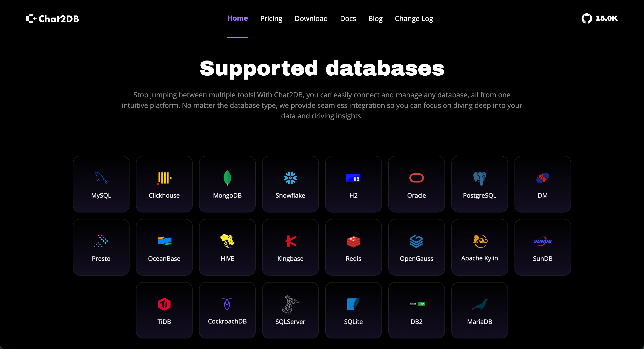
Task: Select the Clickhouse yellow bars icon
Action: click(164, 178)
